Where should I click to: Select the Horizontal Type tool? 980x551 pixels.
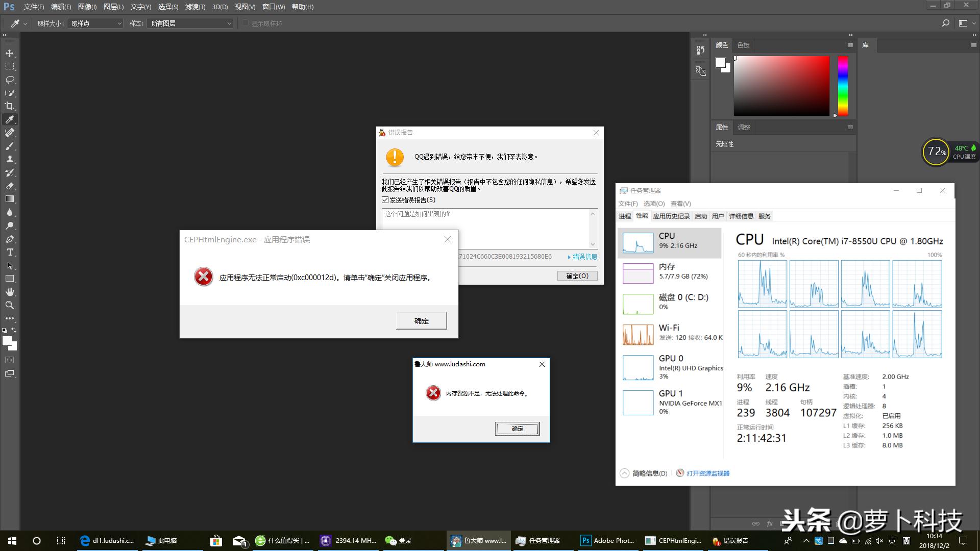click(x=10, y=253)
